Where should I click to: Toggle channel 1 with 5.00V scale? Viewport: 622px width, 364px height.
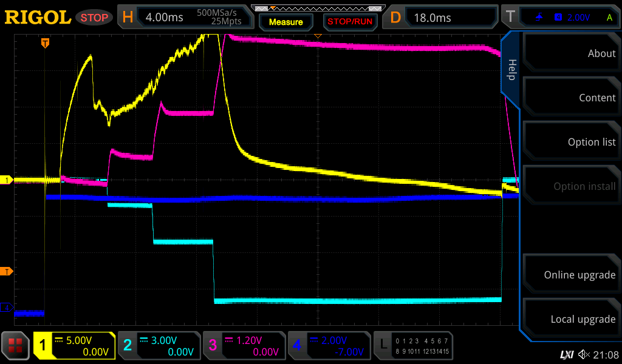(74, 346)
